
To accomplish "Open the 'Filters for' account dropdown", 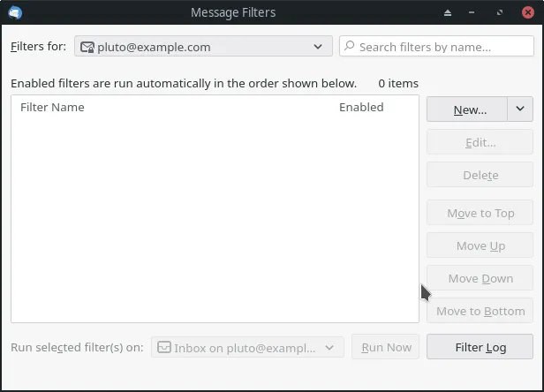I will point(203,47).
